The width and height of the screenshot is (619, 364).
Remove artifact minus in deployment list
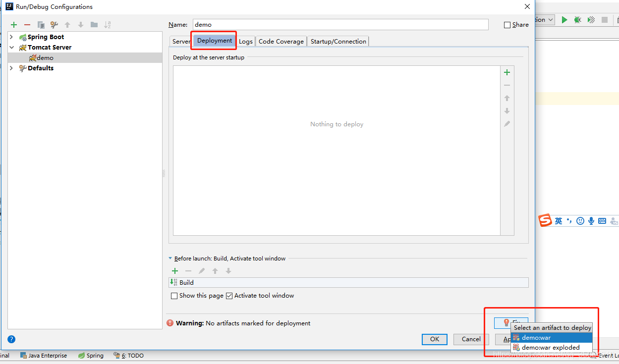(507, 85)
